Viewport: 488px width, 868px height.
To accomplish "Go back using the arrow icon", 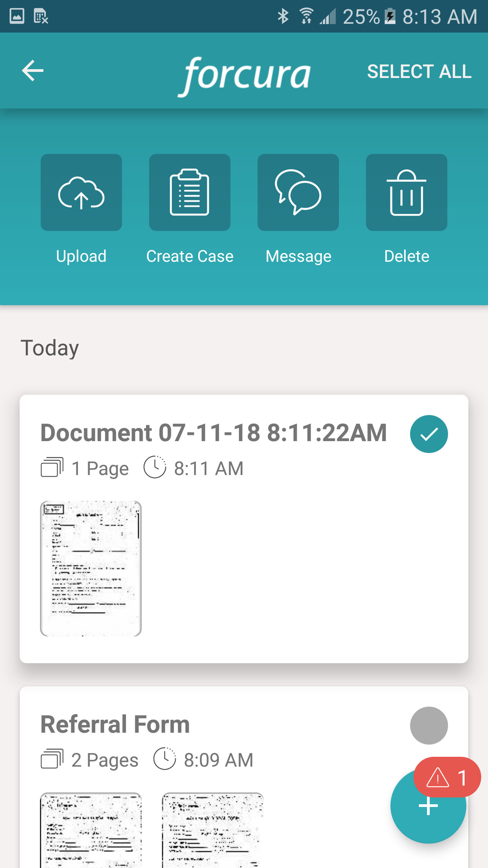I will coord(33,71).
